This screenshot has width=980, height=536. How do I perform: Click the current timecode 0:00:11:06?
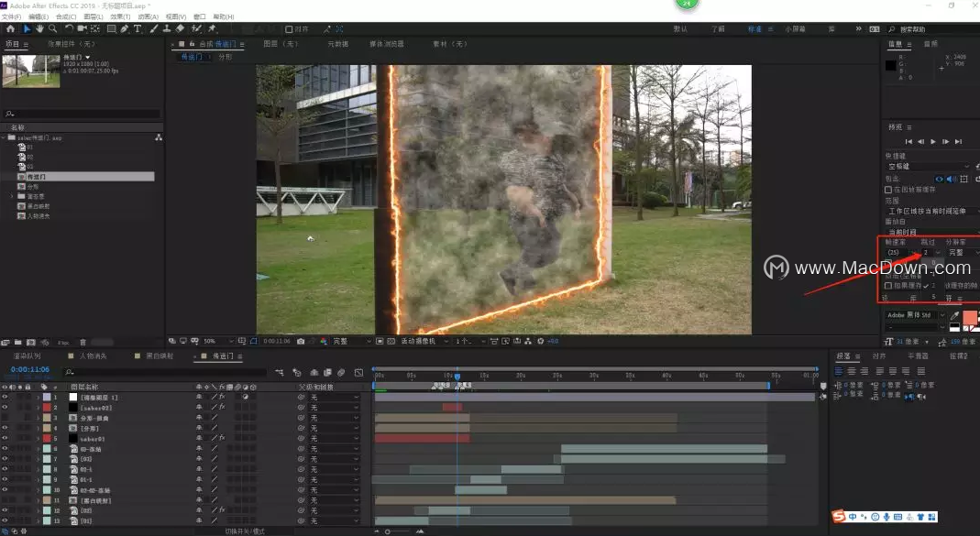coord(30,370)
